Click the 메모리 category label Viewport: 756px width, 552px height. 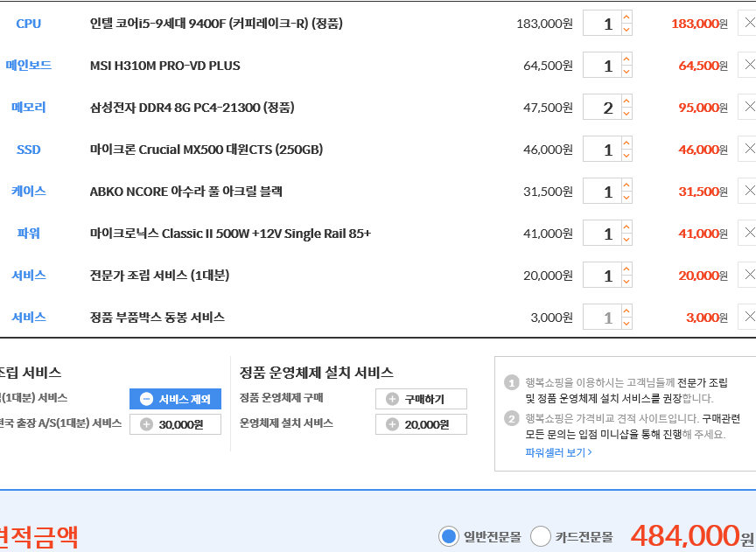29,107
